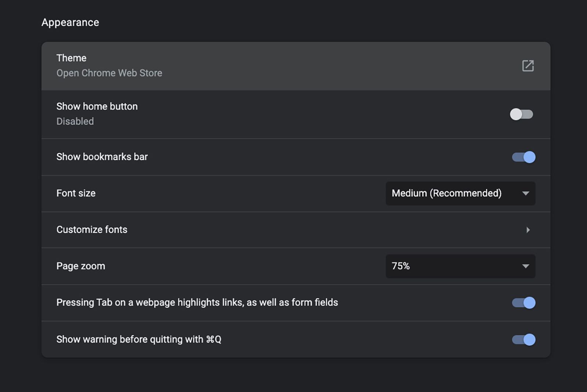This screenshot has height=392, width=587.
Task: Click the Page zoom label
Action: click(81, 266)
